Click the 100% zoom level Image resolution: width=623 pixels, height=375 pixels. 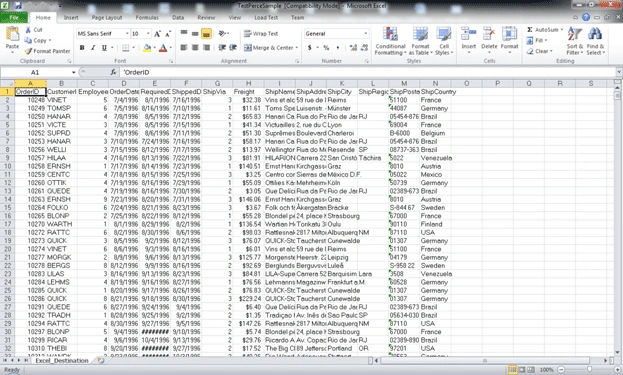(x=547, y=370)
